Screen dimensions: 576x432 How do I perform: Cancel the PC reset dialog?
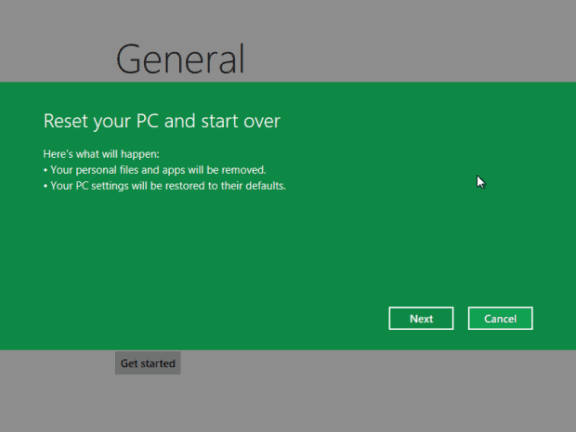pyautogui.click(x=500, y=318)
